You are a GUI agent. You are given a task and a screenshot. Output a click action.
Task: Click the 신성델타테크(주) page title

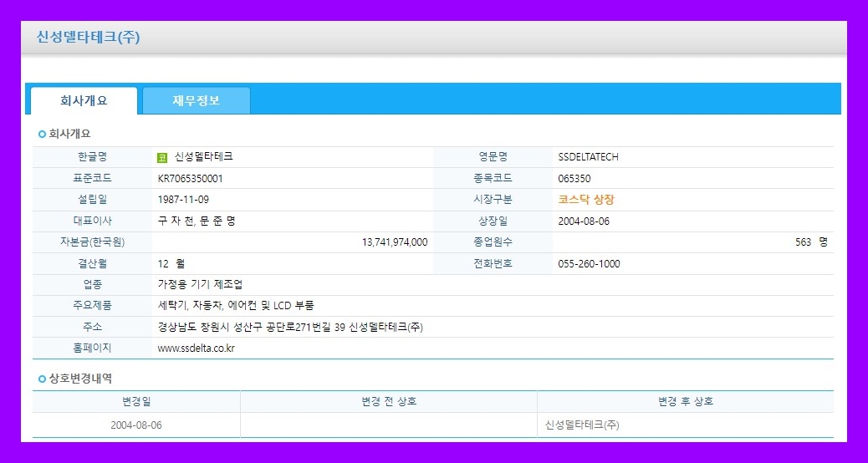pos(88,37)
